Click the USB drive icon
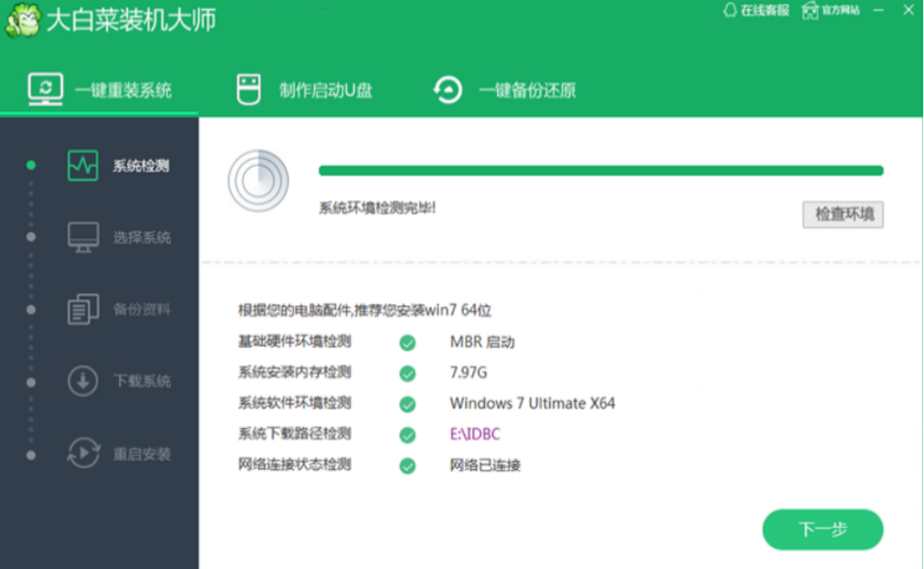 click(x=249, y=89)
